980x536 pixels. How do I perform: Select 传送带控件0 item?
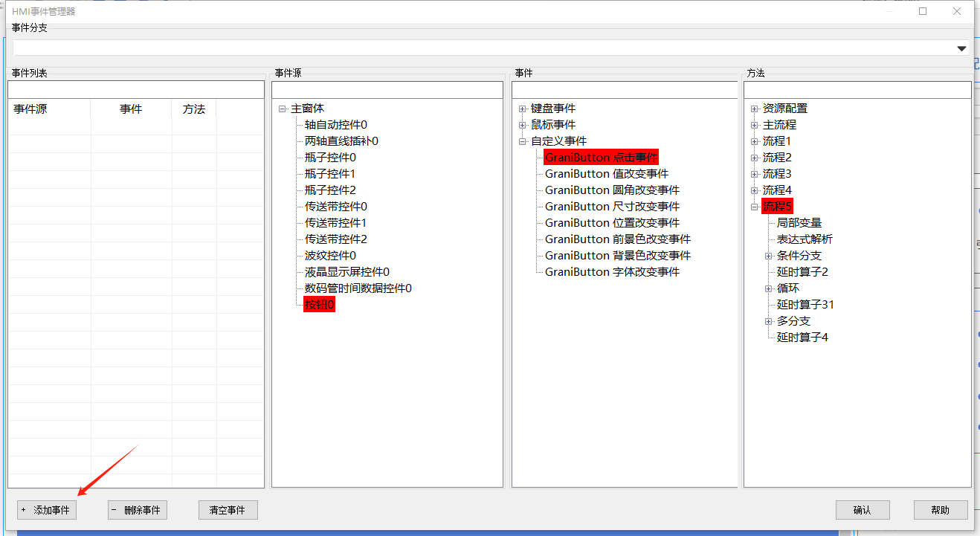(x=336, y=207)
